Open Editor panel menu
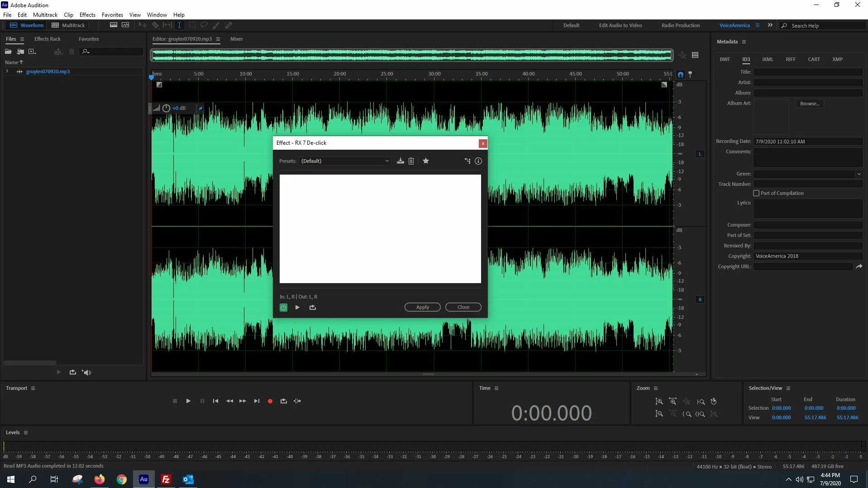Image resolution: width=868 pixels, height=488 pixels. [x=218, y=39]
